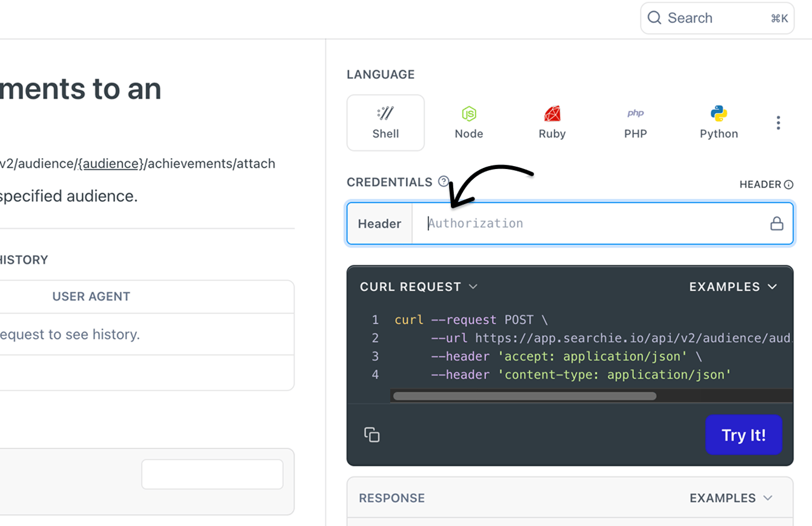Click the horizontal scrollbar in the code block
This screenshot has height=526, width=812.
coord(525,396)
